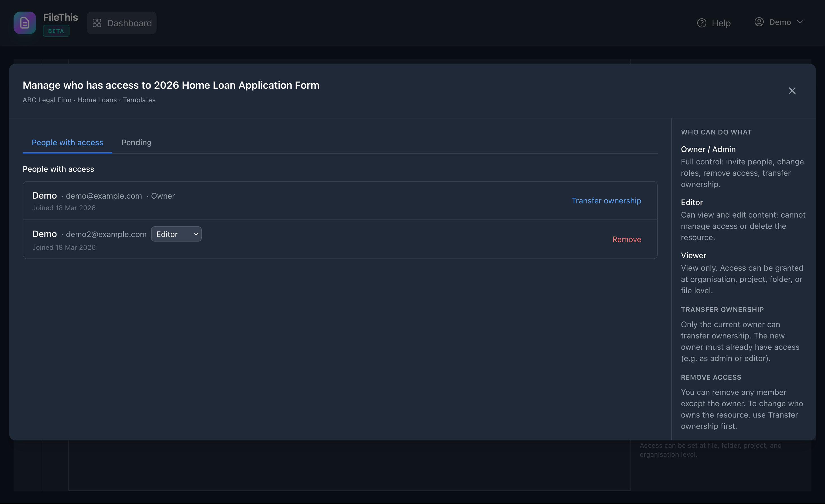Click the Dashboard navigation button

121,23
